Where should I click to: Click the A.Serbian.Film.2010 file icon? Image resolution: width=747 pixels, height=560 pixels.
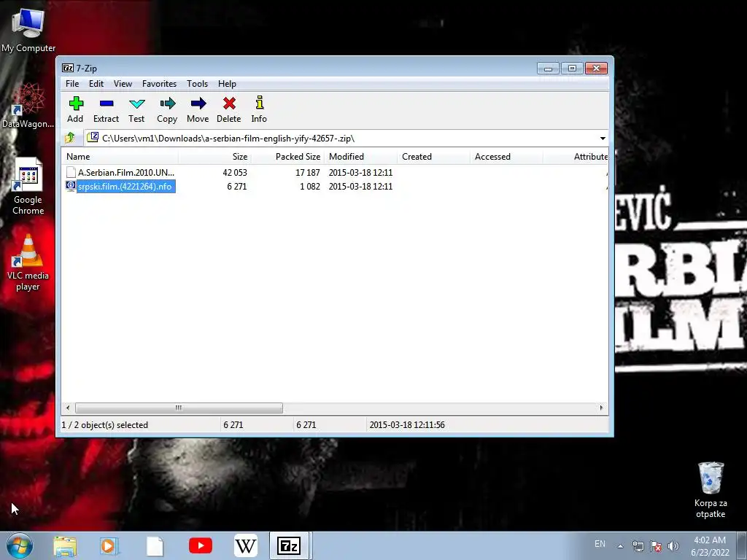(x=71, y=172)
